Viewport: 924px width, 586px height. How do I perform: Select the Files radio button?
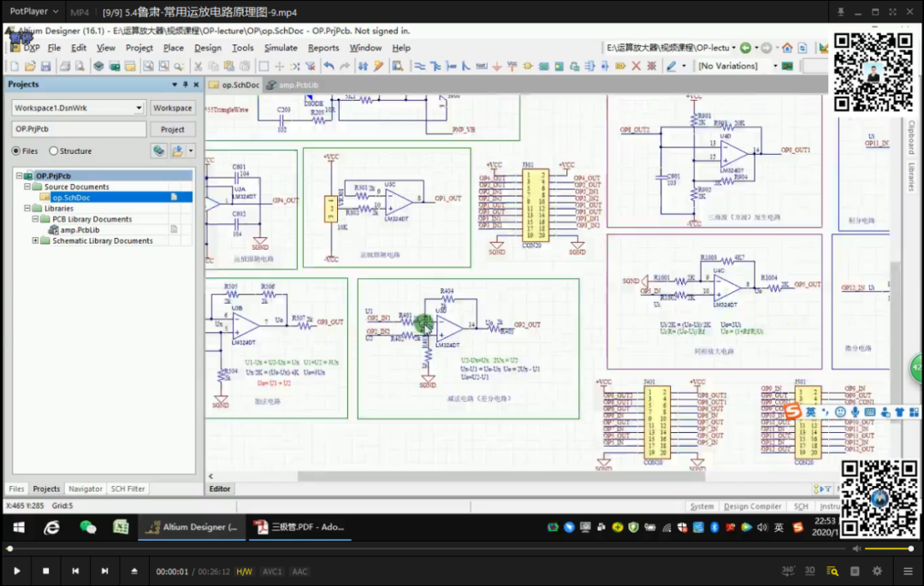[x=16, y=151]
